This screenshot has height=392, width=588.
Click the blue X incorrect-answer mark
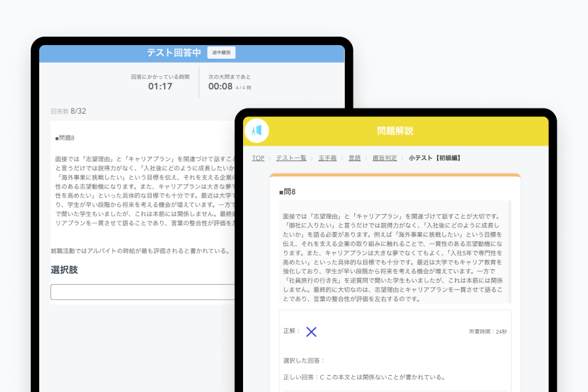pos(312,331)
